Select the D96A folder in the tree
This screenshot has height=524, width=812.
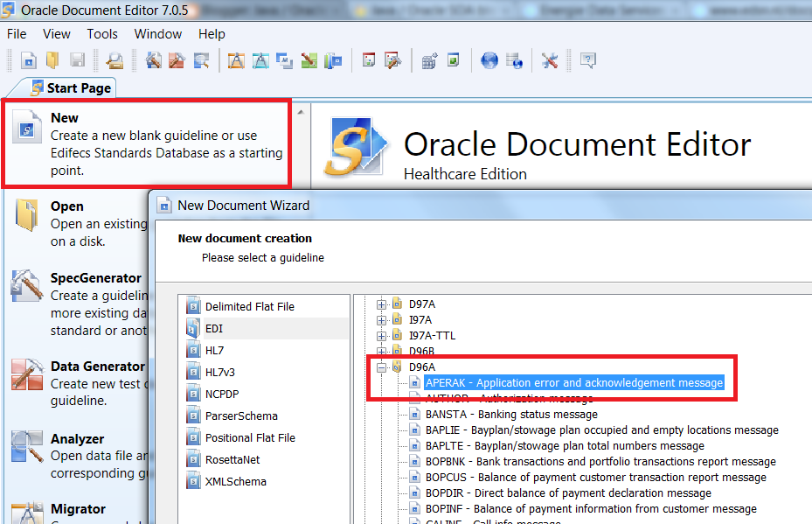tap(422, 367)
